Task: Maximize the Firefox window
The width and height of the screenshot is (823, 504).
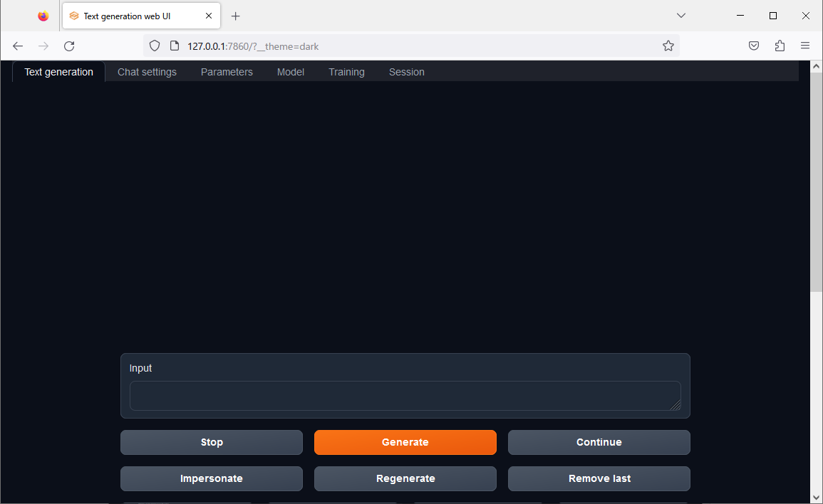Action: click(x=772, y=16)
